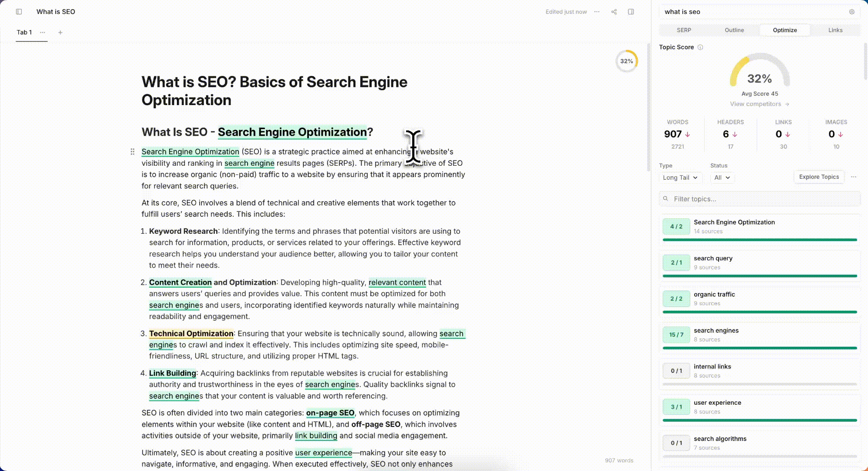Click the Filter topics input field
This screenshot has height=471, width=868.
[x=759, y=199]
